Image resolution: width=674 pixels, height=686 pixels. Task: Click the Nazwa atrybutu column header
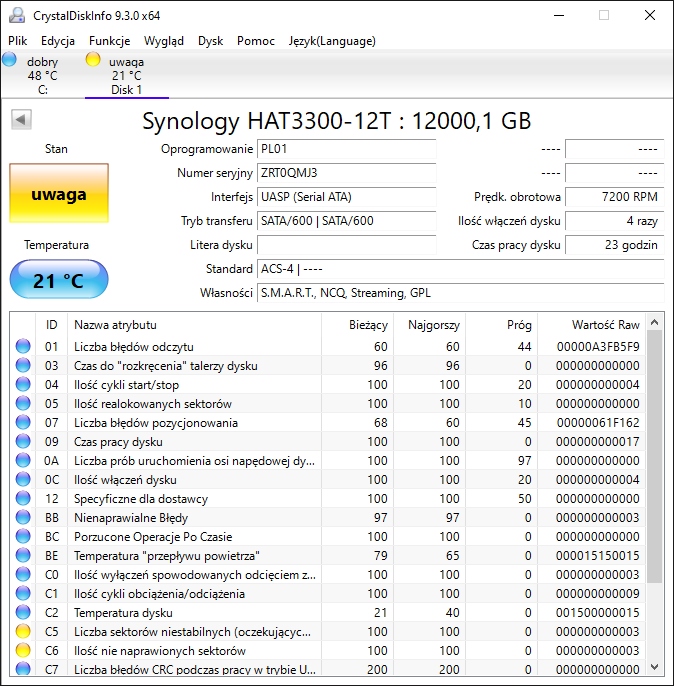(195, 325)
